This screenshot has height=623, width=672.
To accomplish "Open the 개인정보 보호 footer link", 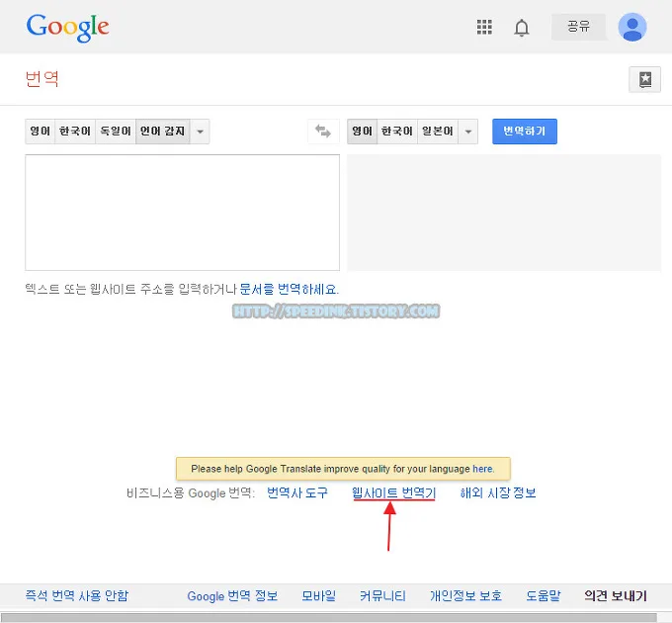I will click(x=465, y=595).
